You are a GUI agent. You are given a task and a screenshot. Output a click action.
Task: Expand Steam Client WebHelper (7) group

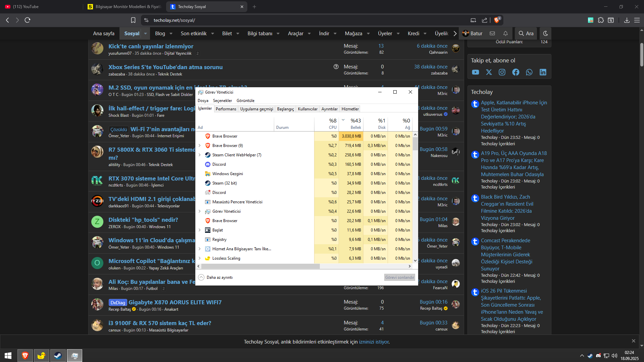click(200, 155)
